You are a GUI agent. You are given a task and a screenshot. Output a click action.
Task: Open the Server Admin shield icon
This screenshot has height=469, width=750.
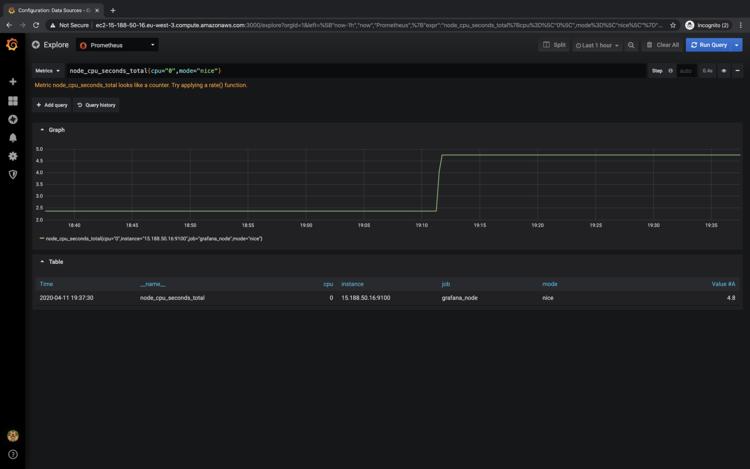pyautogui.click(x=12, y=175)
